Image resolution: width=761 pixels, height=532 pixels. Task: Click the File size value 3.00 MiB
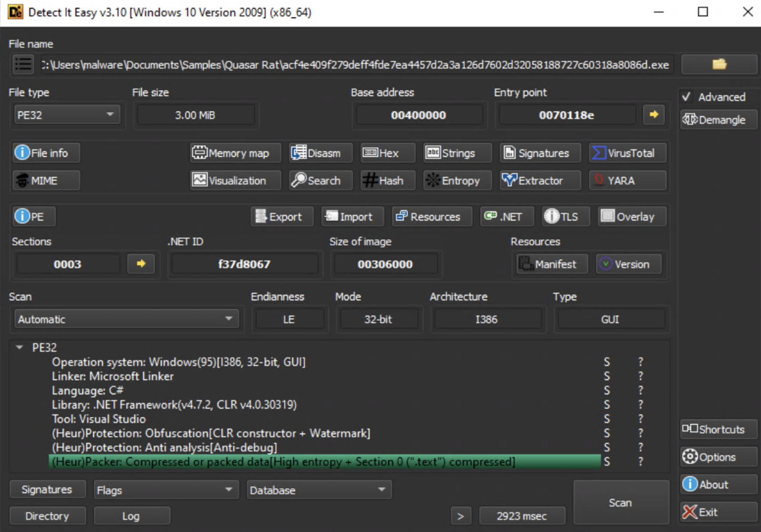195,115
